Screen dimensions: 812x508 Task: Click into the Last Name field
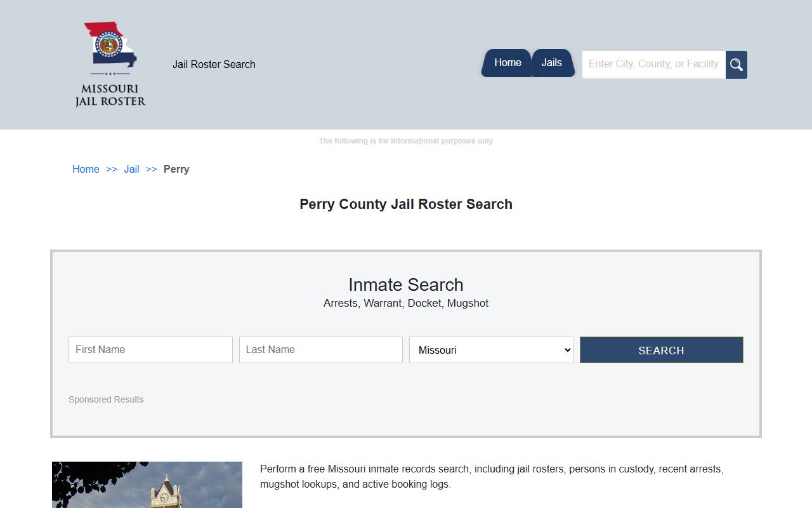click(x=321, y=350)
